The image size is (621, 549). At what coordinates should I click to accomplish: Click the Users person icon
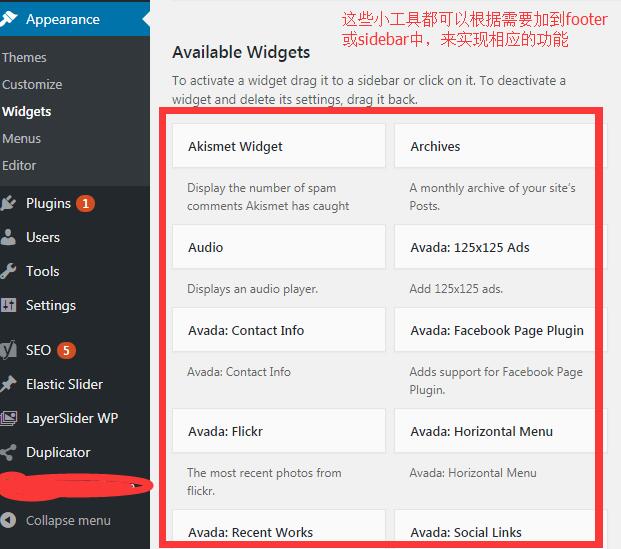tap(8, 237)
